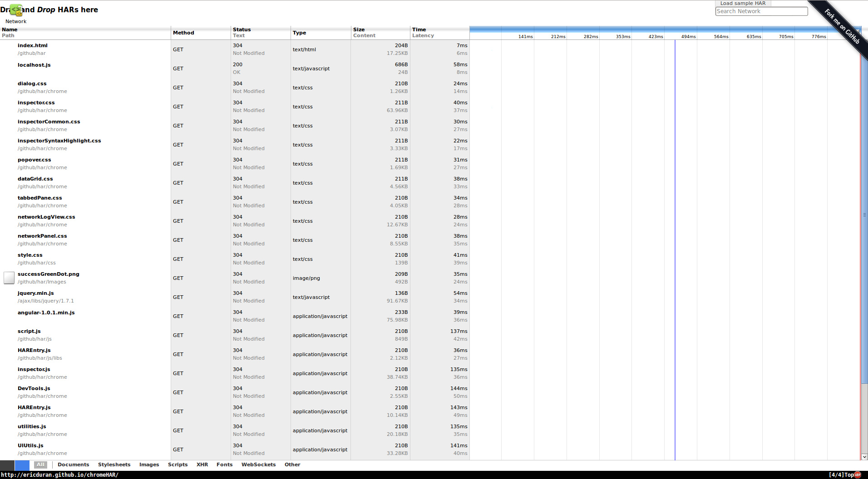Filter requests by Other
The height and width of the screenshot is (479, 868).
coord(292,464)
